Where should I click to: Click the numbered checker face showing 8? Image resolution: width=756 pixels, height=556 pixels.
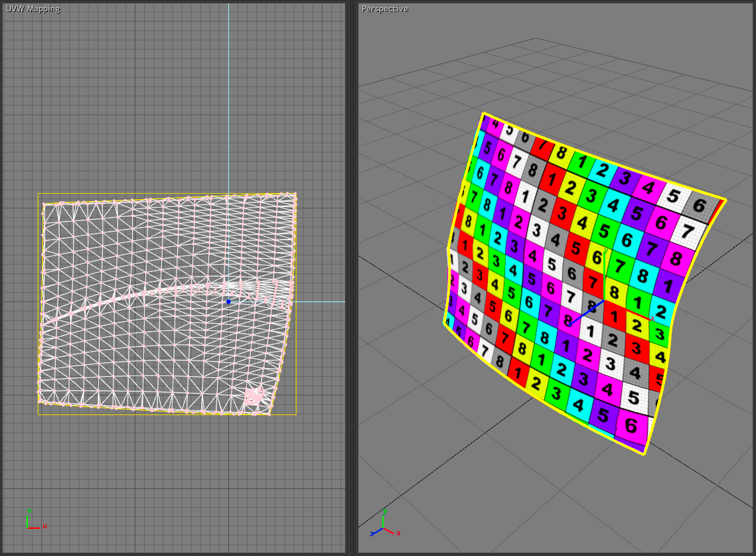[616, 292]
